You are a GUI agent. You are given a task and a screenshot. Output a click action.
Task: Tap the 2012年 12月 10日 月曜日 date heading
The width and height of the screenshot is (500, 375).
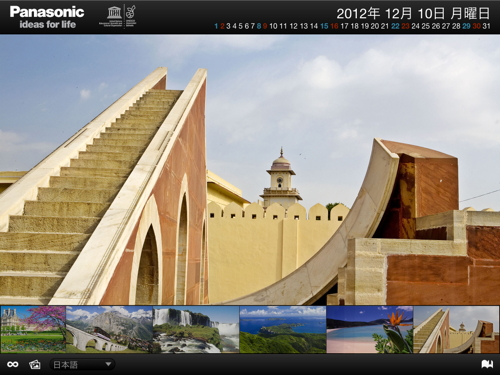click(413, 14)
